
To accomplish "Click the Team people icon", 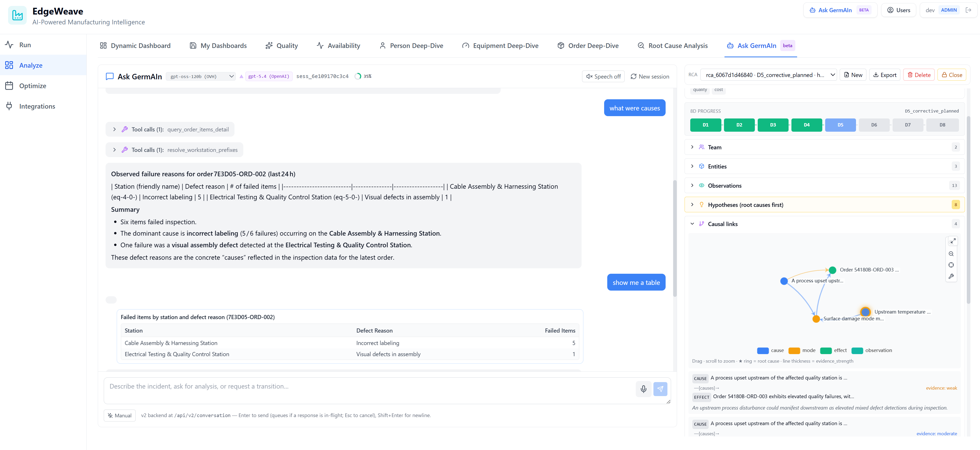I will pyautogui.click(x=701, y=147).
